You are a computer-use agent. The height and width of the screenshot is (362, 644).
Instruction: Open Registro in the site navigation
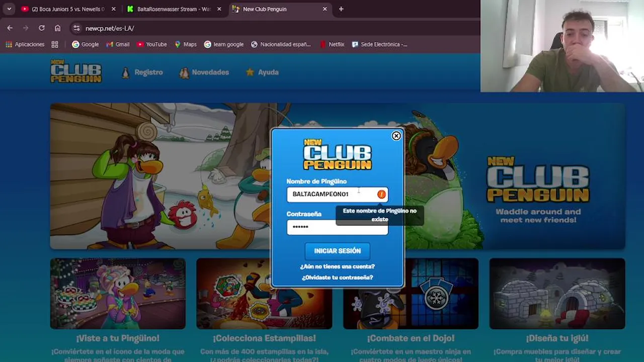142,72
